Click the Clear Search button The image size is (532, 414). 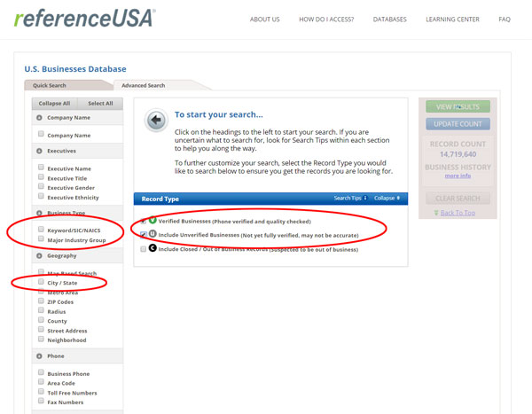pos(458,199)
